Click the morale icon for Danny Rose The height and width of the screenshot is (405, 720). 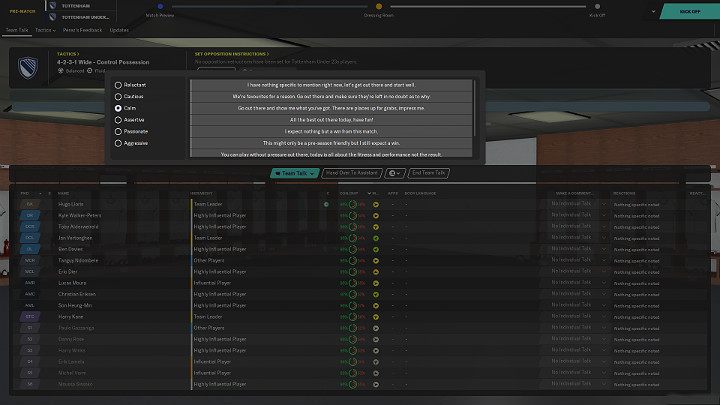[x=376, y=339]
